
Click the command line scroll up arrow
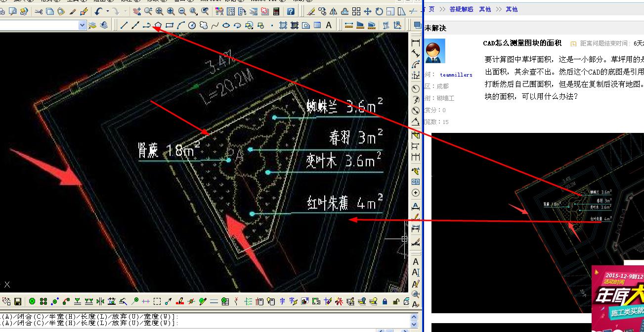414,317
